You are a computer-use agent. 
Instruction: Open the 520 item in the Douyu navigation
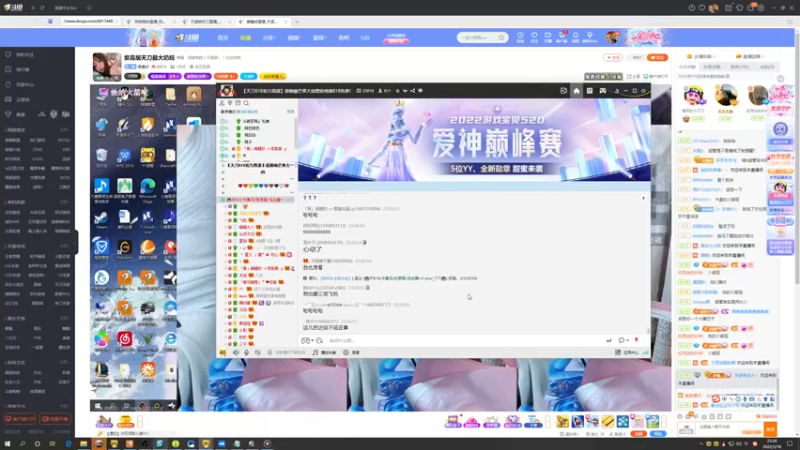click(365, 38)
